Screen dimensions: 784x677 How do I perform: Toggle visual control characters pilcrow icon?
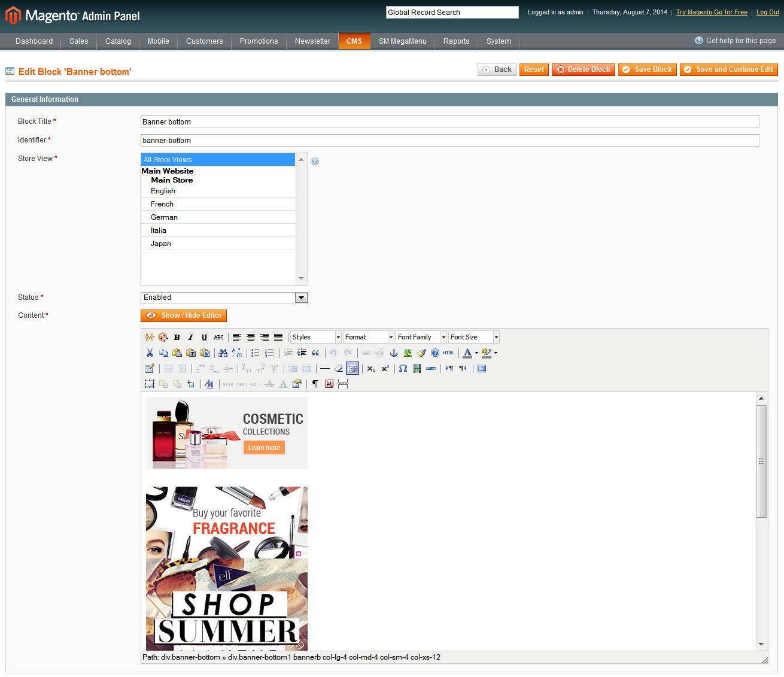tap(315, 384)
